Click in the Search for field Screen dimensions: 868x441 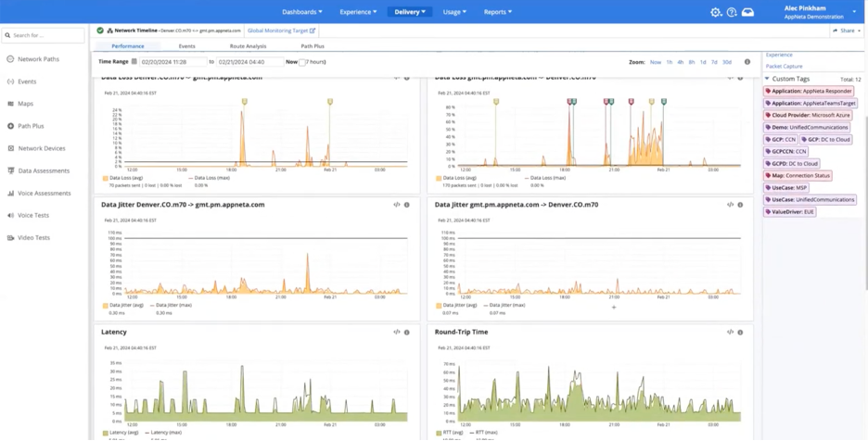tap(44, 35)
